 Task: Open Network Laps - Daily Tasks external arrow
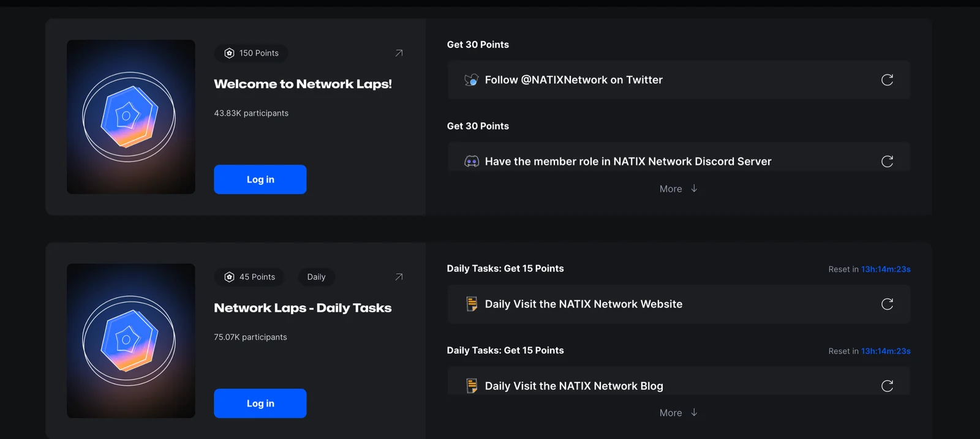[399, 277]
